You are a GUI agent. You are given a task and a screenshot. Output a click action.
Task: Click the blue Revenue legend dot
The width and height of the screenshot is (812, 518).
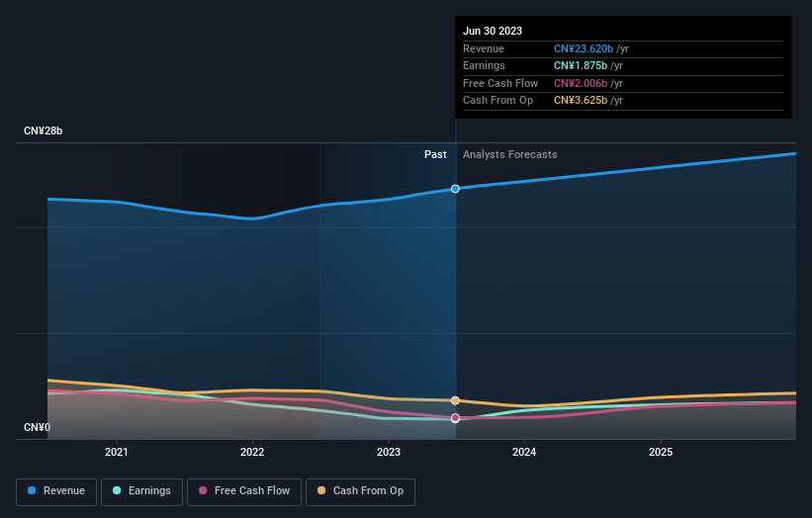point(32,490)
